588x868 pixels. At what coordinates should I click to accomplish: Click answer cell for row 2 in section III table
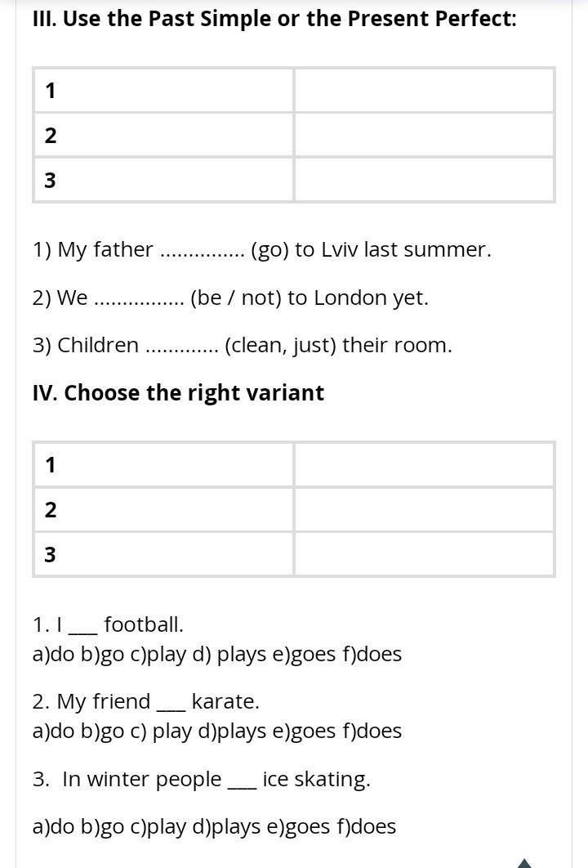pos(424,135)
